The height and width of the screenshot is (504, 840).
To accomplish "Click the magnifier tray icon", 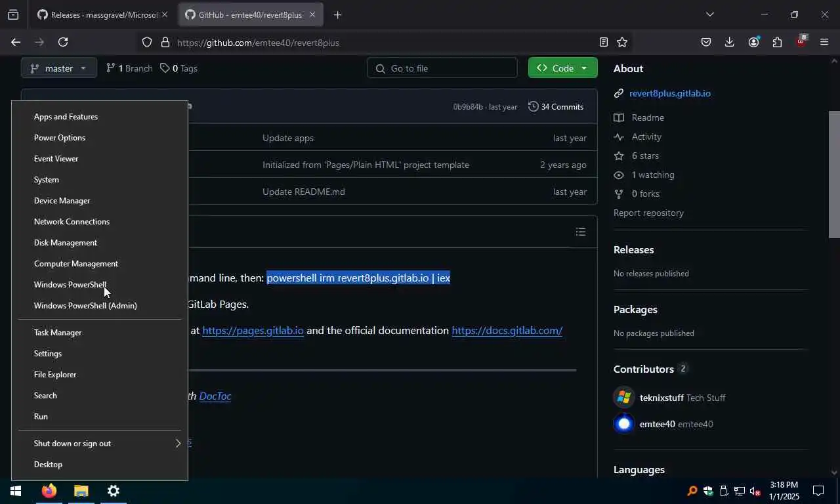I will click(692, 491).
